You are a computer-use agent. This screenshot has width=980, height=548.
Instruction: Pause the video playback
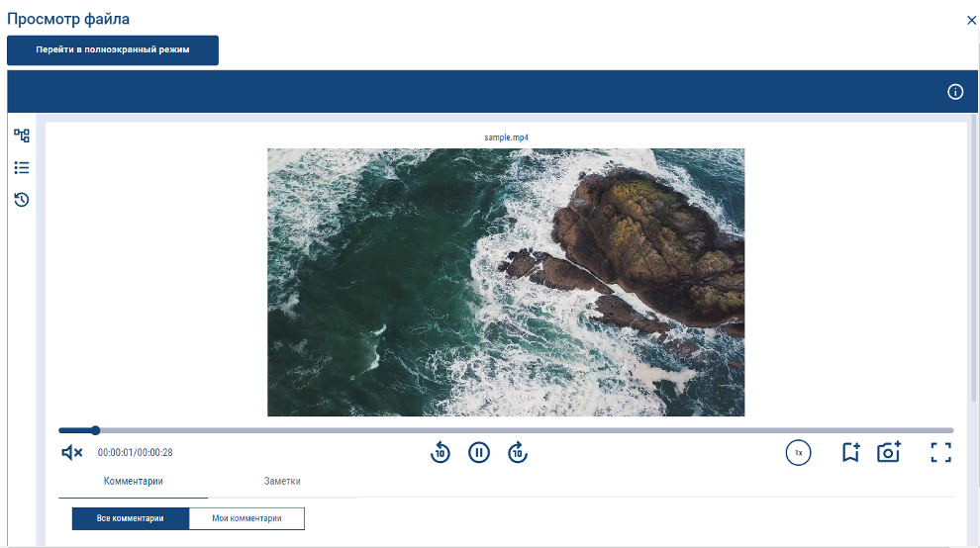tap(479, 453)
